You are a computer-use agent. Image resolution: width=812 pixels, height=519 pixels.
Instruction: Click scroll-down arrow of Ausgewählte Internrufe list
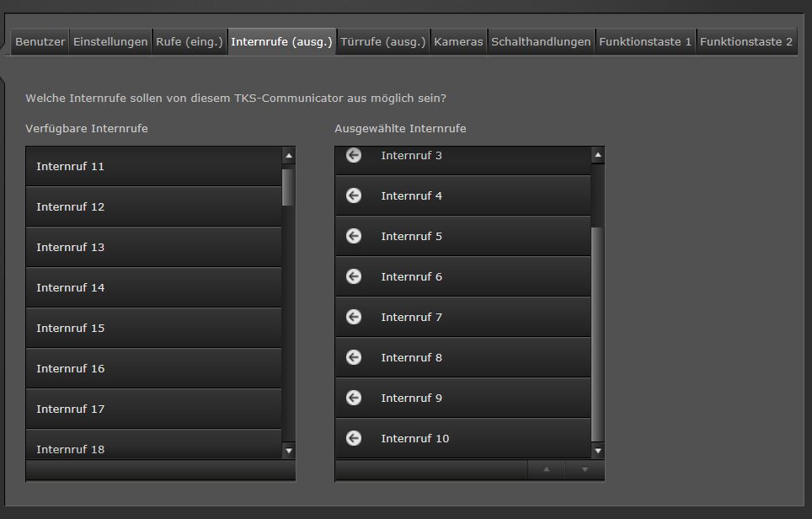pos(598,451)
